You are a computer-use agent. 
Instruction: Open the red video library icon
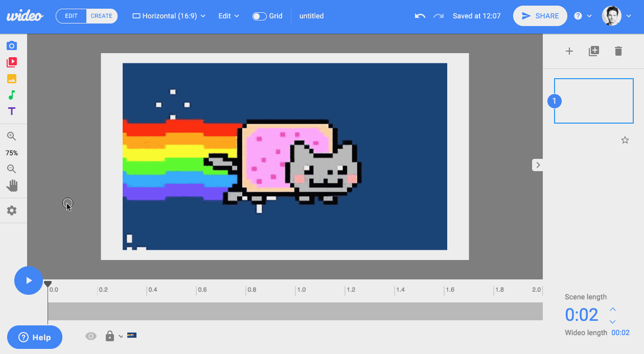click(x=11, y=62)
